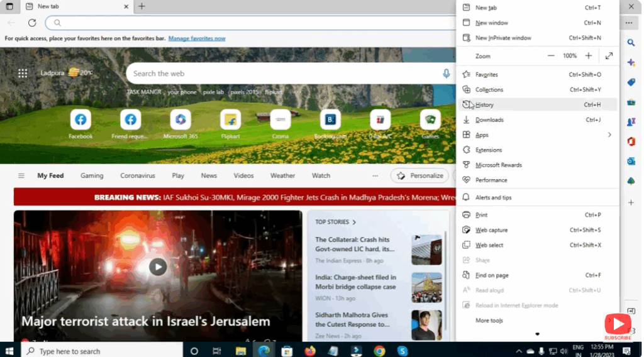Image resolution: width=644 pixels, height=357 pixels.
Task: Click the Personalize button
Action: (419, 175)
